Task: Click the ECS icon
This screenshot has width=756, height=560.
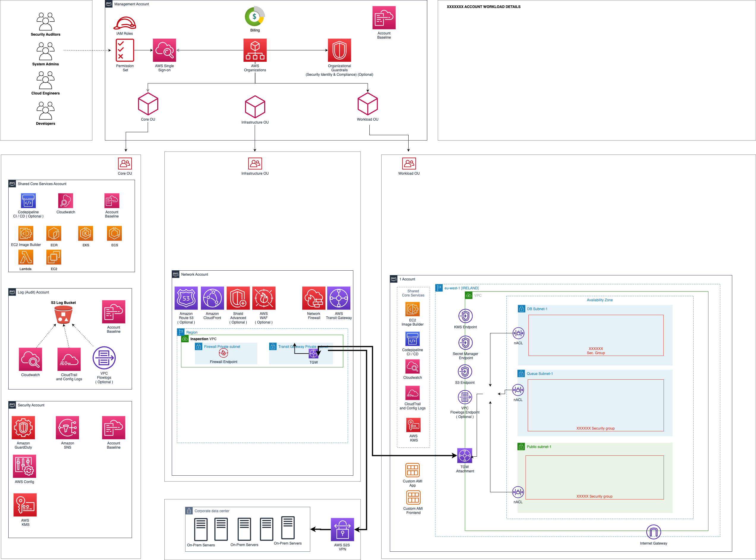Action: point(114,233)
